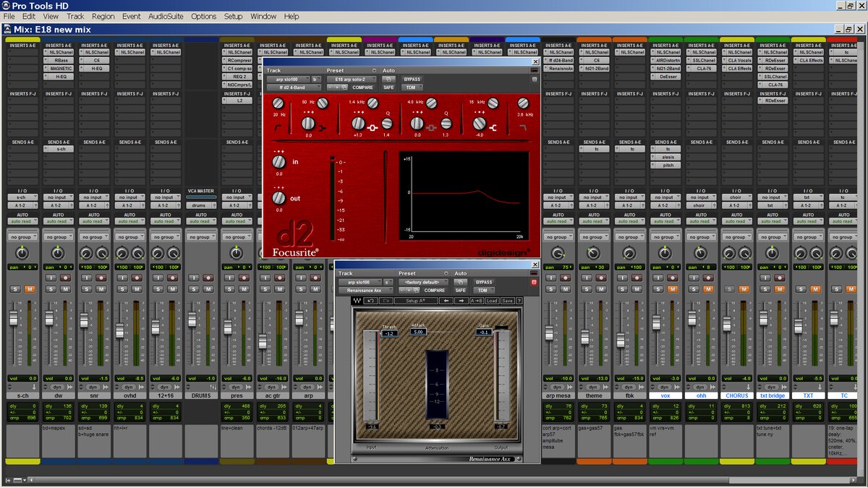Record-enable the snr track
This screenshot has width=868, height=488.
tap(101, 278)
